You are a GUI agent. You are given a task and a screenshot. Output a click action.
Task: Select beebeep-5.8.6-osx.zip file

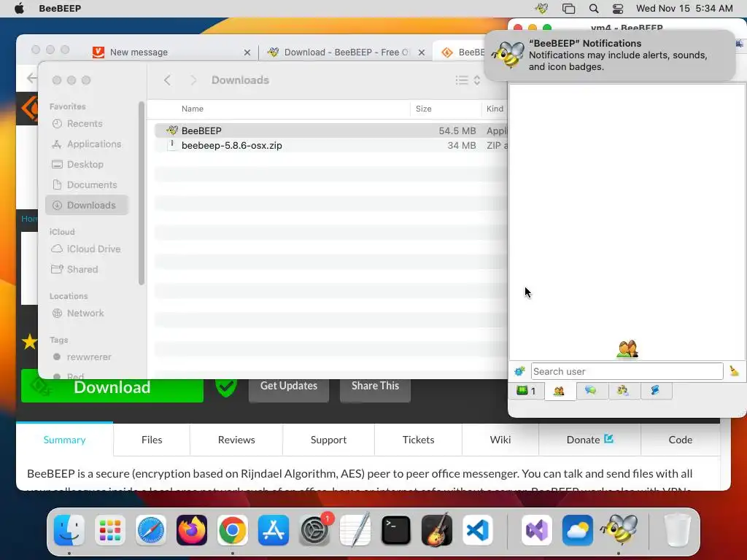331,145
